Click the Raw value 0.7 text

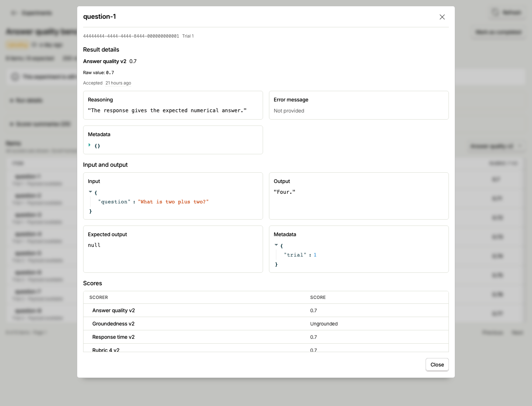click(99, 73)
